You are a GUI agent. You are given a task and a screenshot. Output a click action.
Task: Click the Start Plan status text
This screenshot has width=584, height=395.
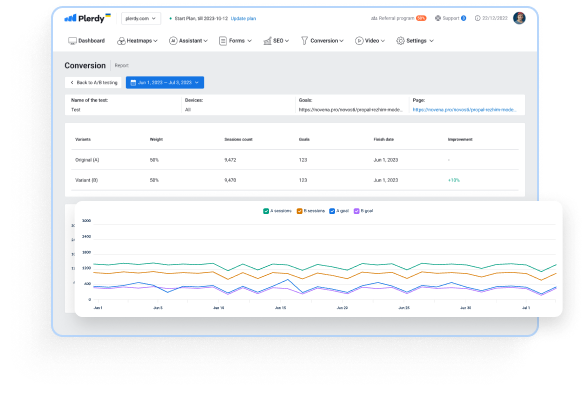(x=201, y=18)
